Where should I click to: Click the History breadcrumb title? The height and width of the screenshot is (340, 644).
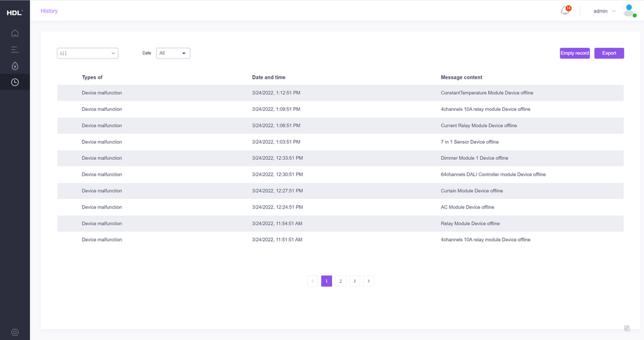click(49, 11)
